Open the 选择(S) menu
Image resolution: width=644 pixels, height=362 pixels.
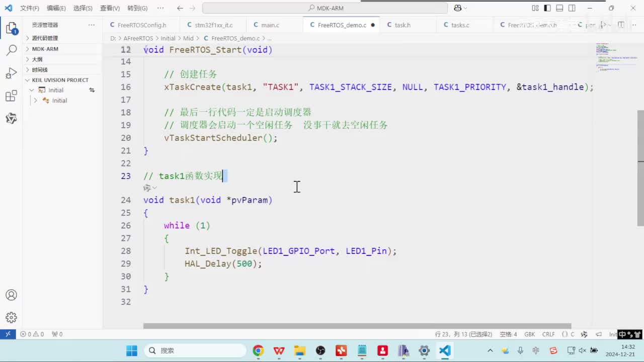click(x=83, y=8)
